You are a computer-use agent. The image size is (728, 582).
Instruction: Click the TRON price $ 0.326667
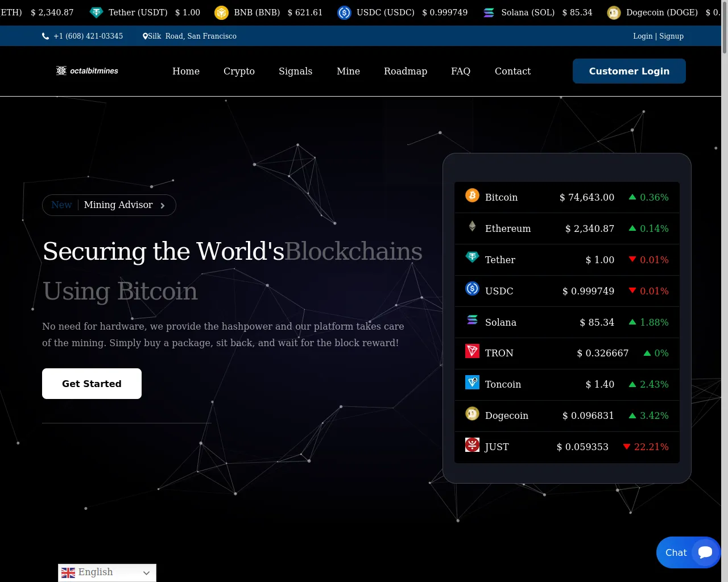(x=603, y=353)
